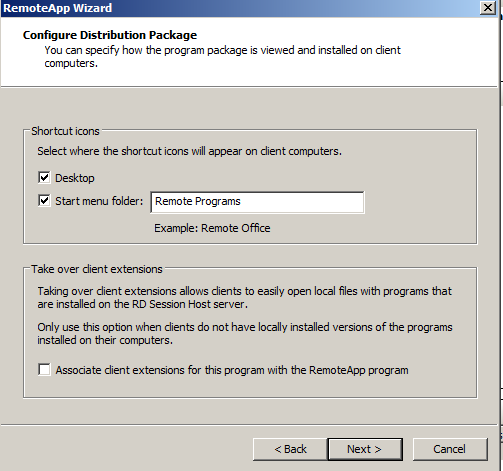This screenshot has width=503, height=471.
Task: Close the wizard with the X button
Action: point(488,8)
